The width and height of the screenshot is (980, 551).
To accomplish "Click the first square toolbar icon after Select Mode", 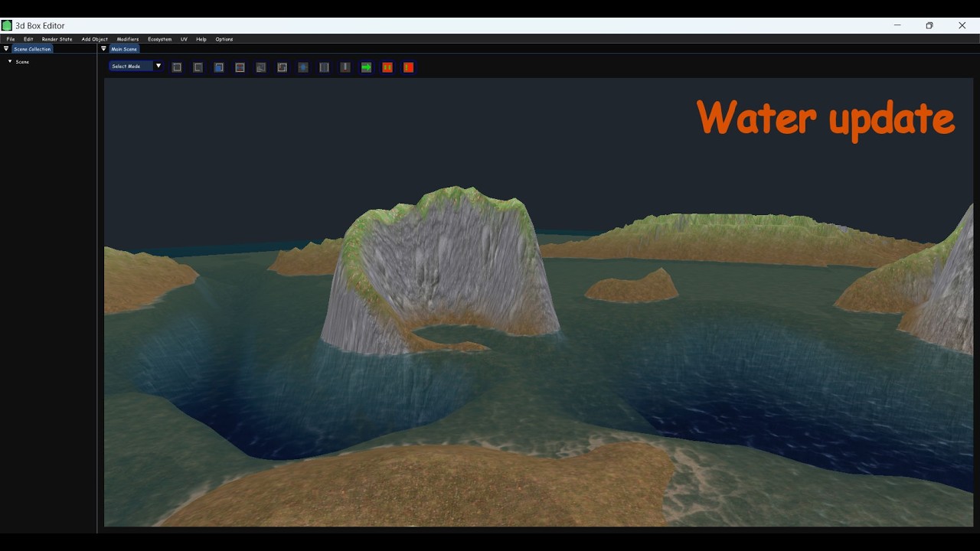I will (177, 67).
